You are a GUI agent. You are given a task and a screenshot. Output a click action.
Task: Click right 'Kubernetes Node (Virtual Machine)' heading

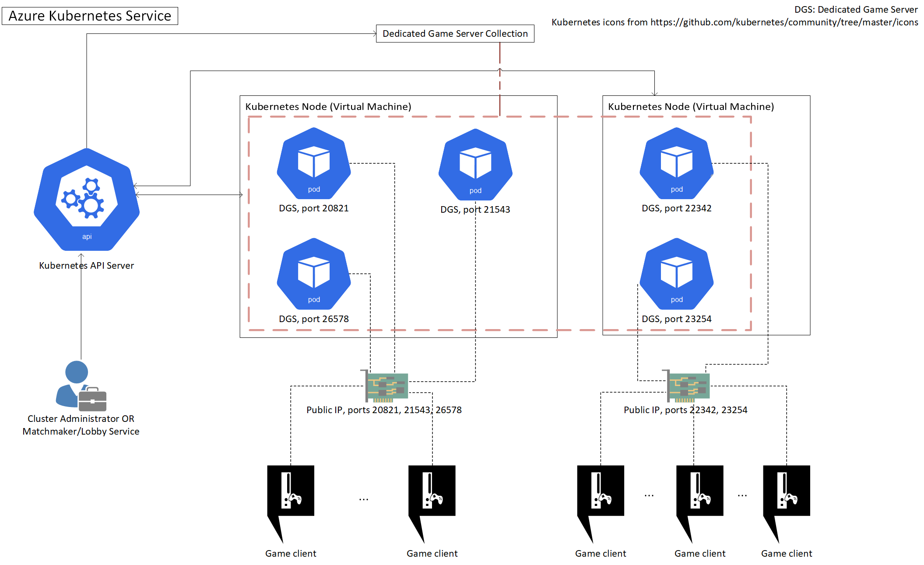point(691,107)
